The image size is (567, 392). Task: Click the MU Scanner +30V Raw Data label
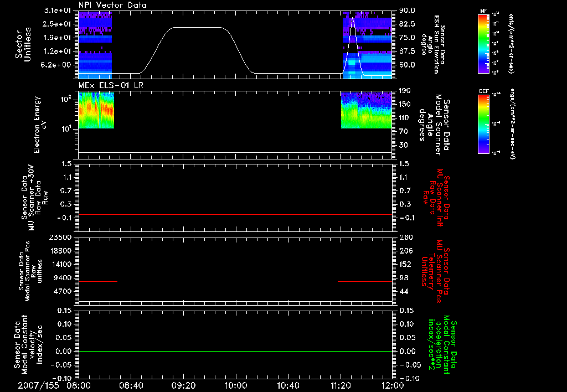[x=34, y=198]
